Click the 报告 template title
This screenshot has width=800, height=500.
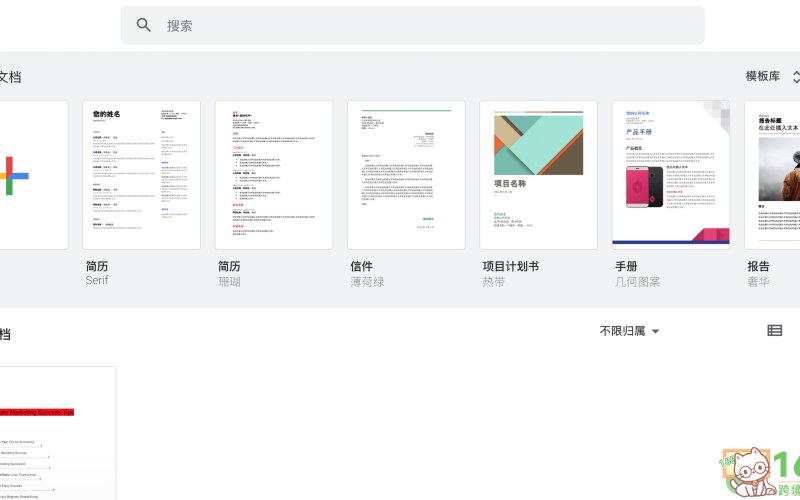[759, 266]
